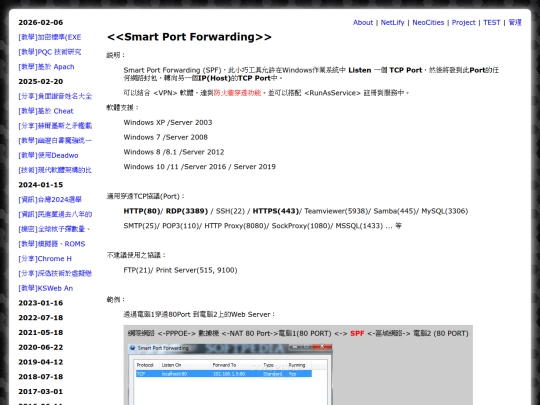This screenshot has width=540, height=405.
Task: Click the <VPN> text in the description
Action: click(x=165, y=93)
